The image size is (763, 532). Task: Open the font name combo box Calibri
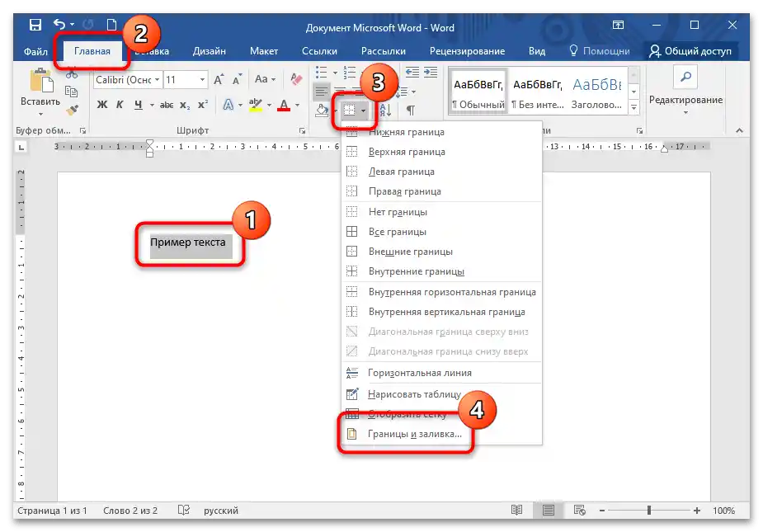point(128,79)
